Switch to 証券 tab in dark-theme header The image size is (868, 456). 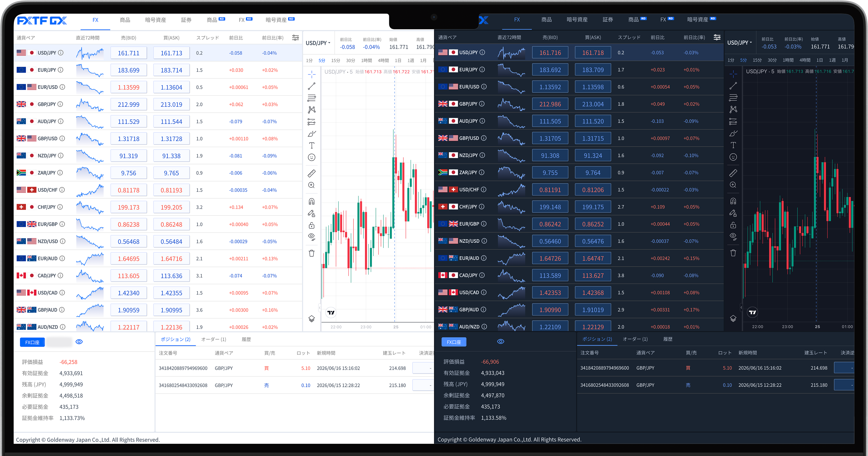pyautogui.click(x=608, y=19)
